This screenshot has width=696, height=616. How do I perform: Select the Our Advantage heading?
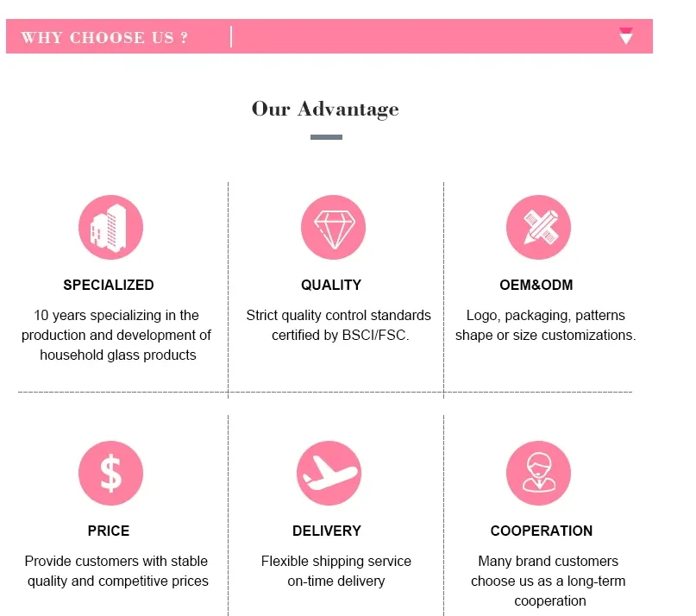point(325,109)
